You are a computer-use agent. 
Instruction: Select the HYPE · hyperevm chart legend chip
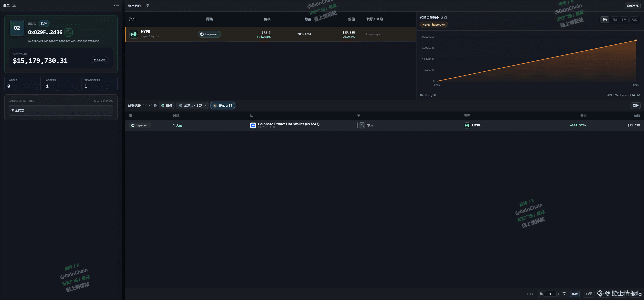pos(434,25)
